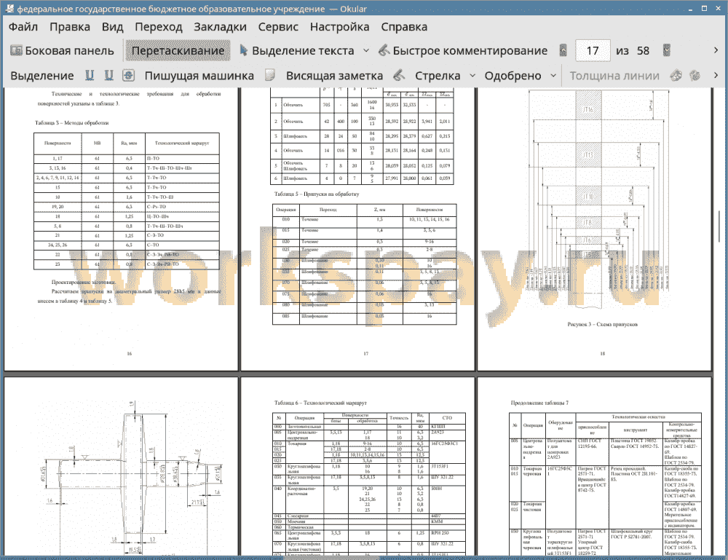Click the caption Таблица 5 – Припуски на обработку
The image size is (728, 560).
[x=317, y=194]
